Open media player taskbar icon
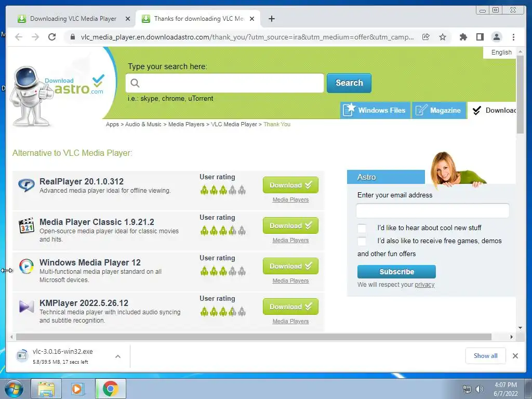The image size is (532, 399). click(77, 389)
